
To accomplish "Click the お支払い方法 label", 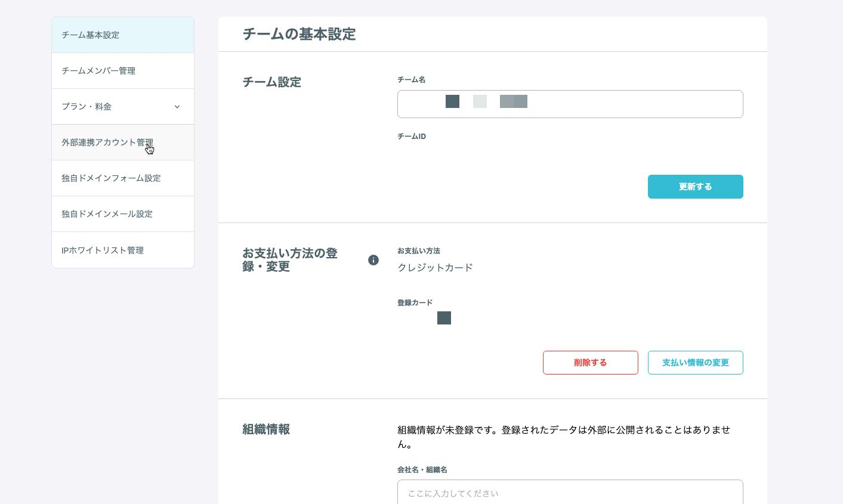I will 419,251.
